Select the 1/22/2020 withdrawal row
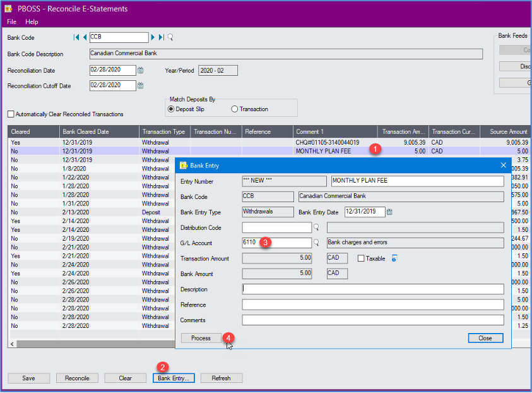The width and height of the screenshot is (532, 393). click(x=92, y=178)
